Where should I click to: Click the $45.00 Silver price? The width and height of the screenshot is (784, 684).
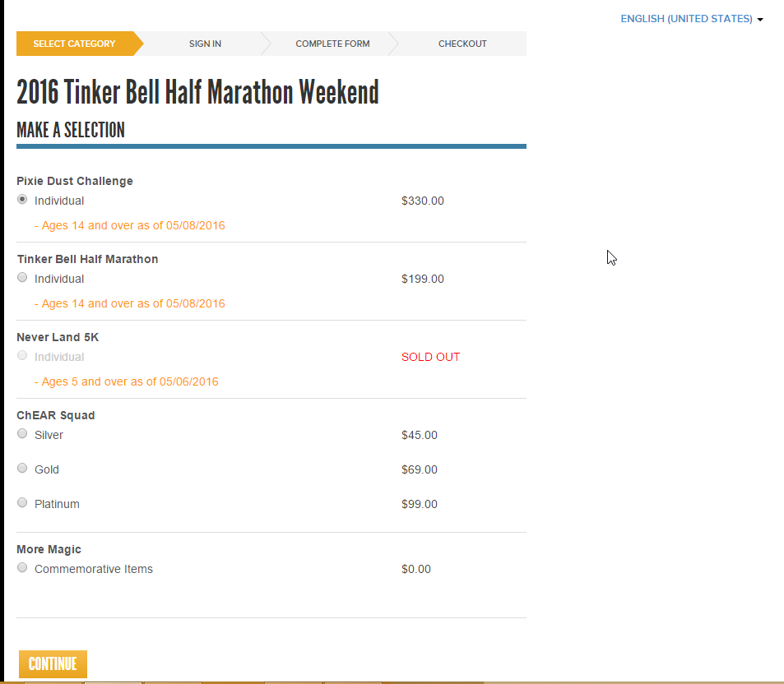(x=419, y=435)
